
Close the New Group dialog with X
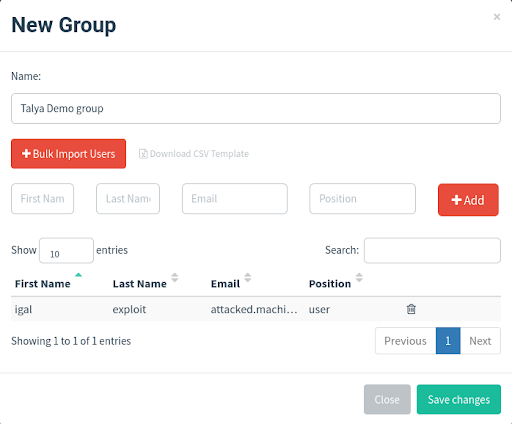point(497,17)
